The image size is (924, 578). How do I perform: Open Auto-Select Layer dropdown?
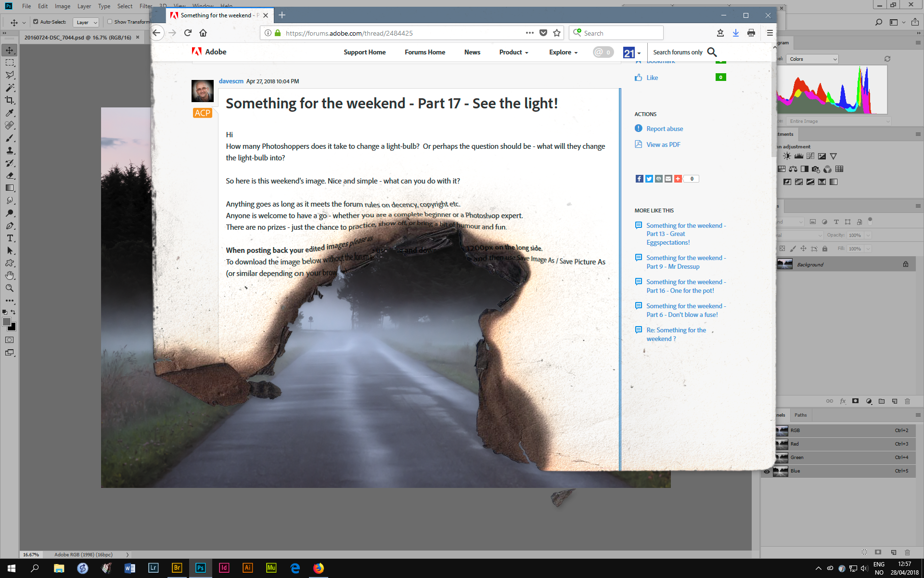coord(86,22)
